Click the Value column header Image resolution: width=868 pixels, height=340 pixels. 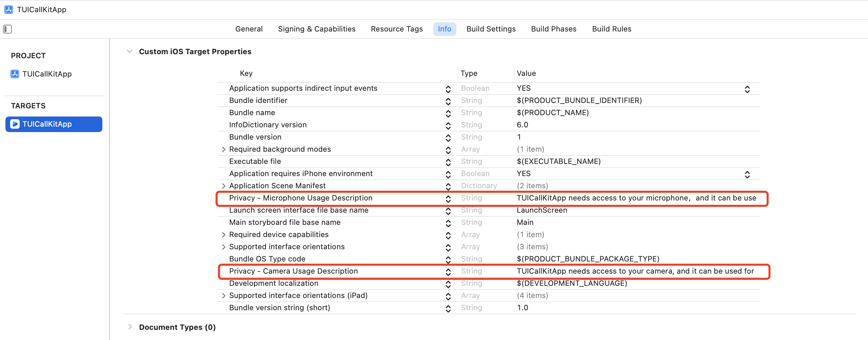526,73
